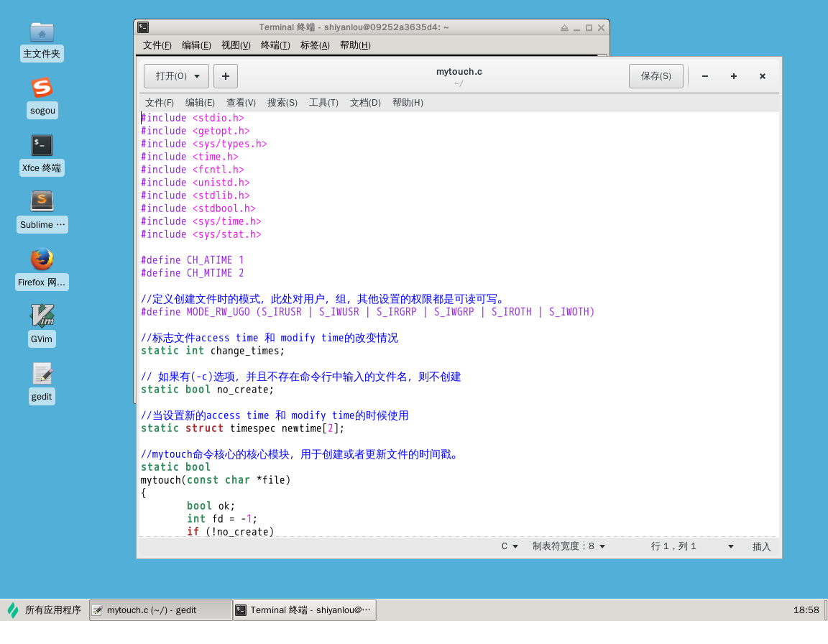The height and width of the screenshot is (644, 828).
Task: Close the gedit mytouch.c window
Action: click(763, 76)
